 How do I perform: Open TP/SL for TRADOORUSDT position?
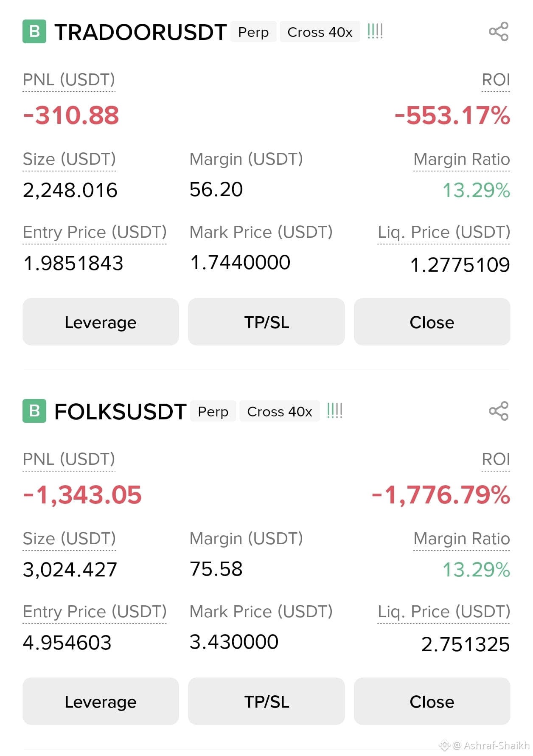click(266, 322)
